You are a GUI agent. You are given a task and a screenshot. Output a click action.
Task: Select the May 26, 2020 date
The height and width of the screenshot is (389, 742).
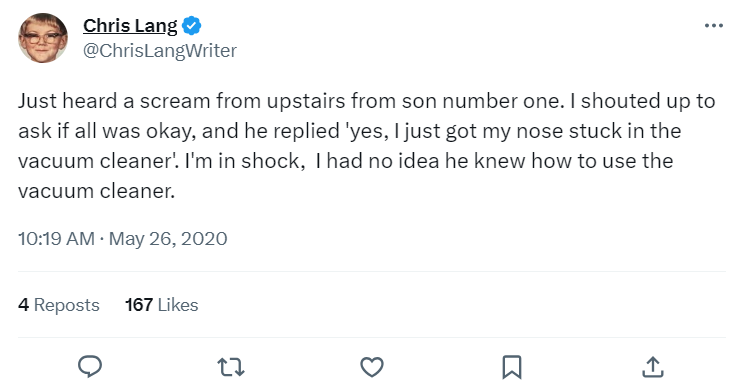[168, 239]
